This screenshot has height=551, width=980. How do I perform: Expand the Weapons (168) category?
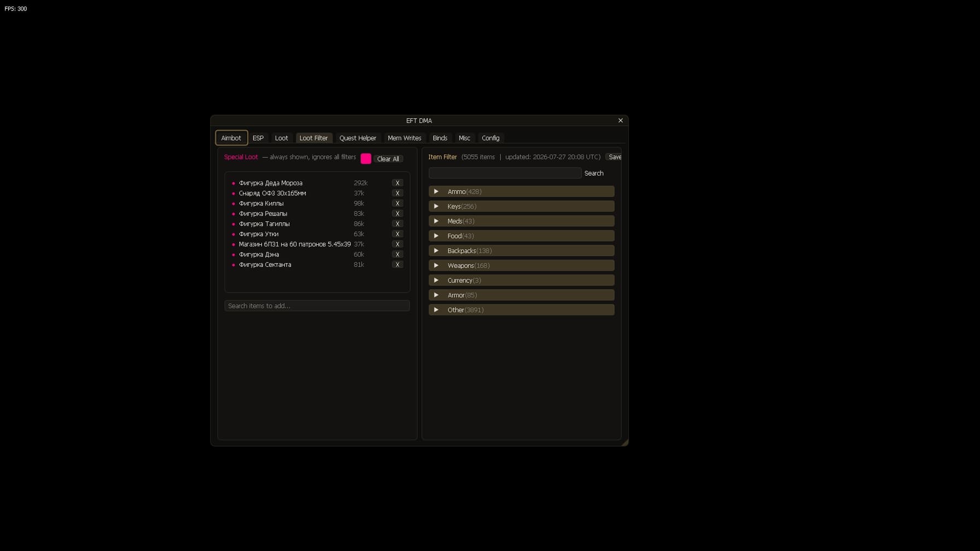[521, 265]
